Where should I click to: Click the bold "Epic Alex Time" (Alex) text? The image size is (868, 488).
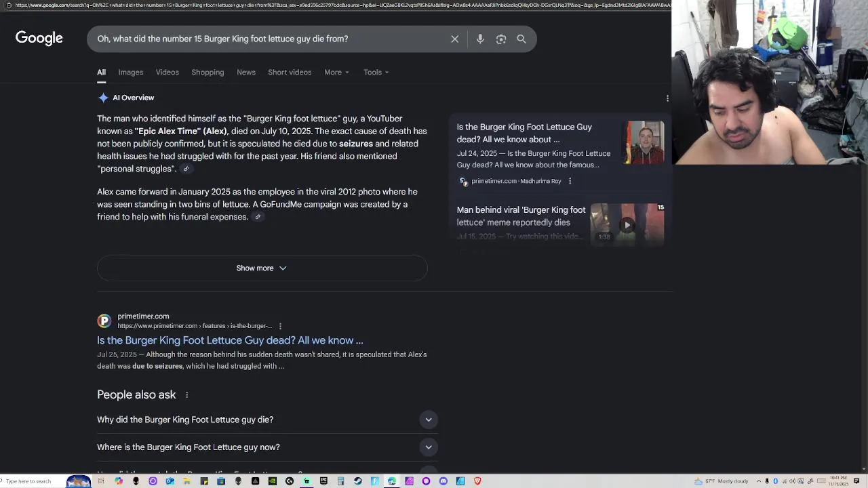181,131
